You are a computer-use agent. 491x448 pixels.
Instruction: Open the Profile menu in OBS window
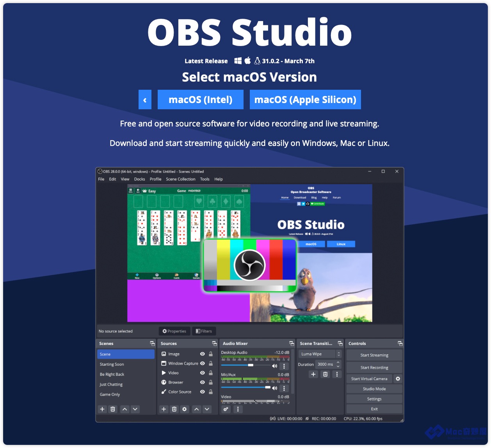[155, 179]
